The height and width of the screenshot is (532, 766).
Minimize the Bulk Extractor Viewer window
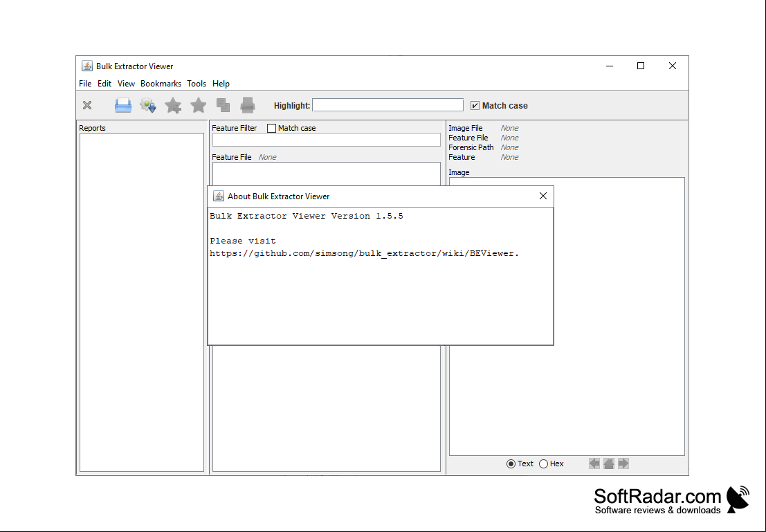(609, 66)
